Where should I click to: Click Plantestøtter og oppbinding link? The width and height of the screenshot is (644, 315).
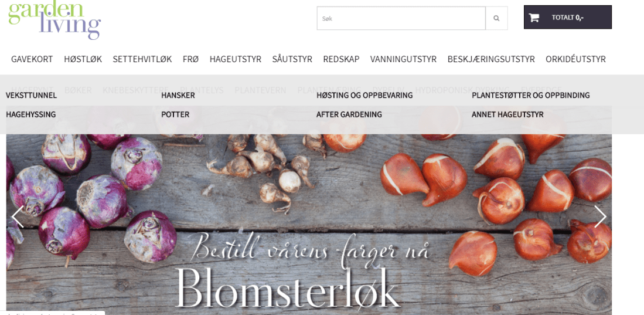pyautogui.click(x=531, y=96)
